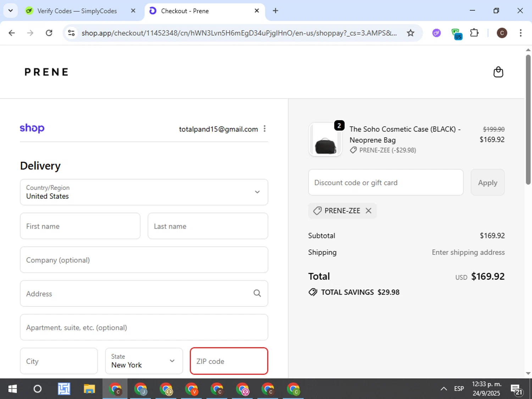Go back to the previous page
Screen dimensions: 532x399
pyautogui.click(x=12, y=33)
